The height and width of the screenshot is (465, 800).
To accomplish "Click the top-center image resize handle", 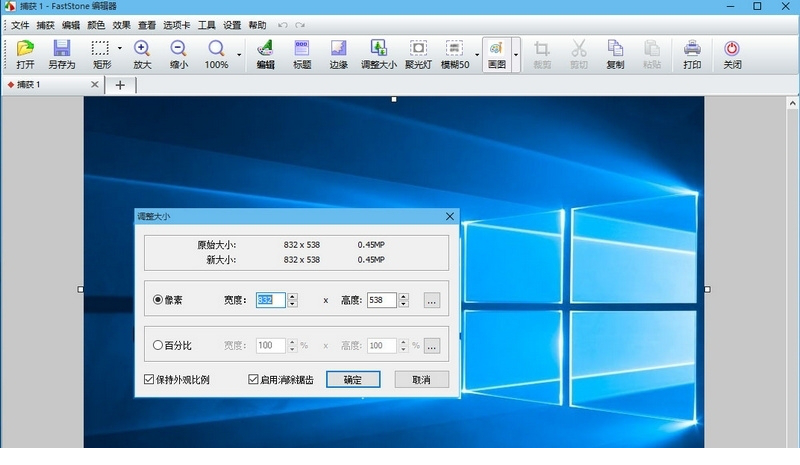I will coord(394,100).
